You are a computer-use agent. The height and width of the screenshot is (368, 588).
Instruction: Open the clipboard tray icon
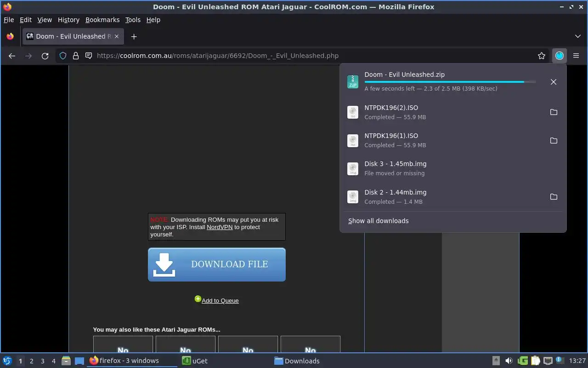(x=535, y=361)
